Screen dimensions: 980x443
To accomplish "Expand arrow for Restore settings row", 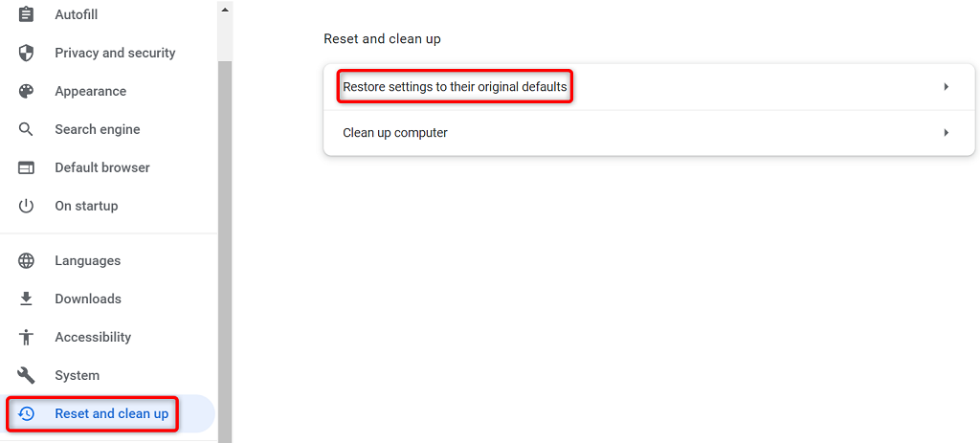I will coord(946,87).
